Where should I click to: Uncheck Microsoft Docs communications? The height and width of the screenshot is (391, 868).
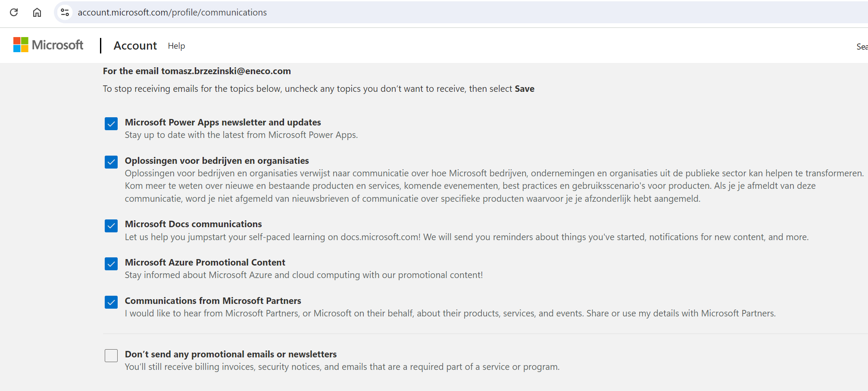tap(111, 225)
